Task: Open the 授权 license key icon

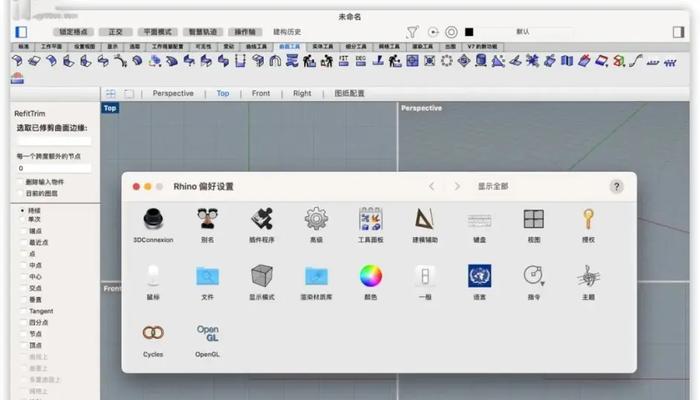Action: pyautogui.click(x=588, y=219)
